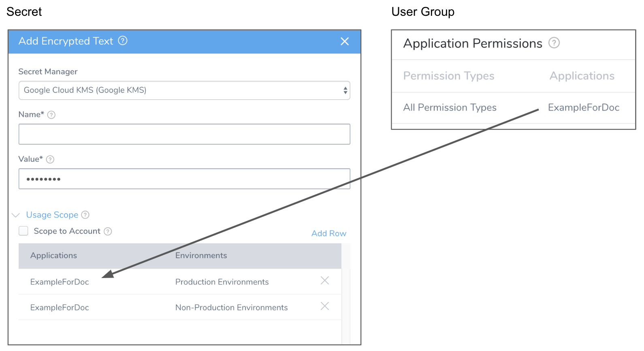Click help icon beside Usage Scope
644x351 pixels.
coord(85,215)
